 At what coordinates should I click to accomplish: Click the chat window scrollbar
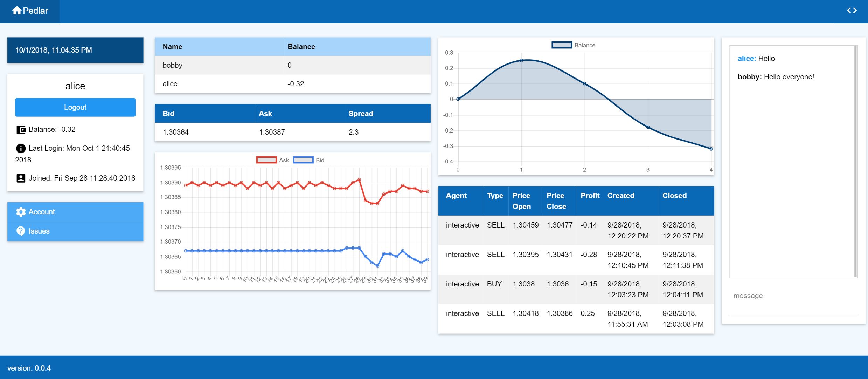tap(855, 161)
